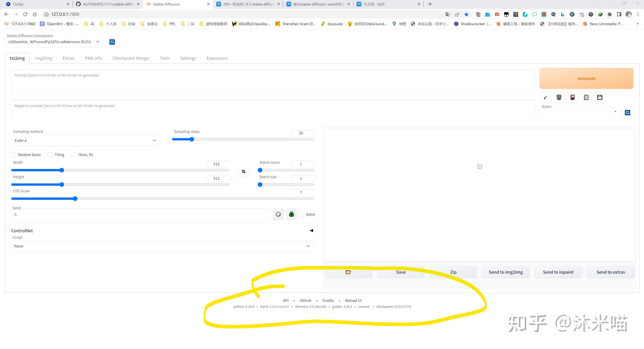Open the Chrome extensions puzzle icon
Screen dimensions: 644x349
click(610, 14)
